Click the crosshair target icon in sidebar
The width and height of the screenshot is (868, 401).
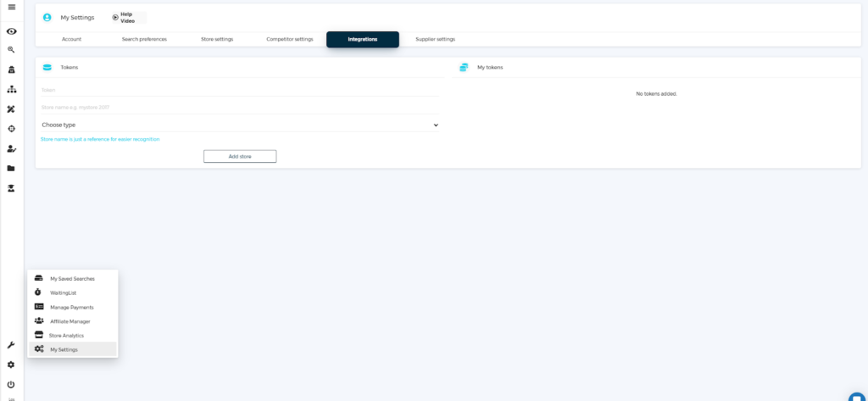click(x=11, y=129)
